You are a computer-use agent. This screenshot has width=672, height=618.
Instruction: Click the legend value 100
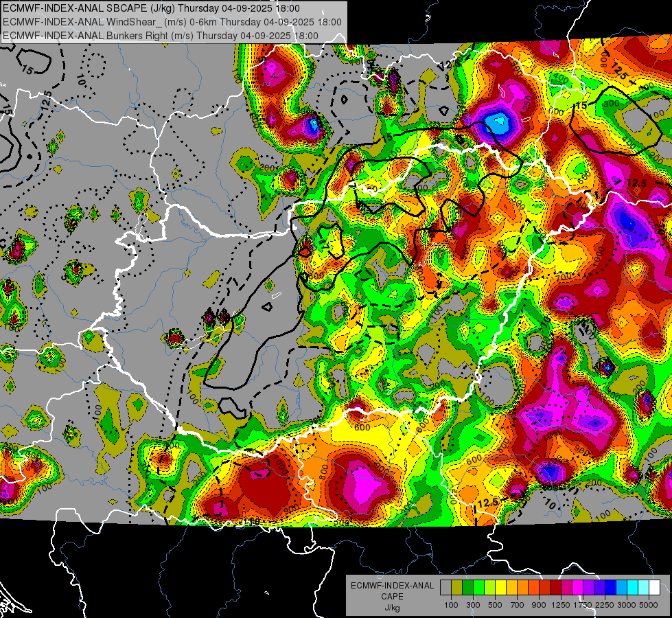(451, 605)
